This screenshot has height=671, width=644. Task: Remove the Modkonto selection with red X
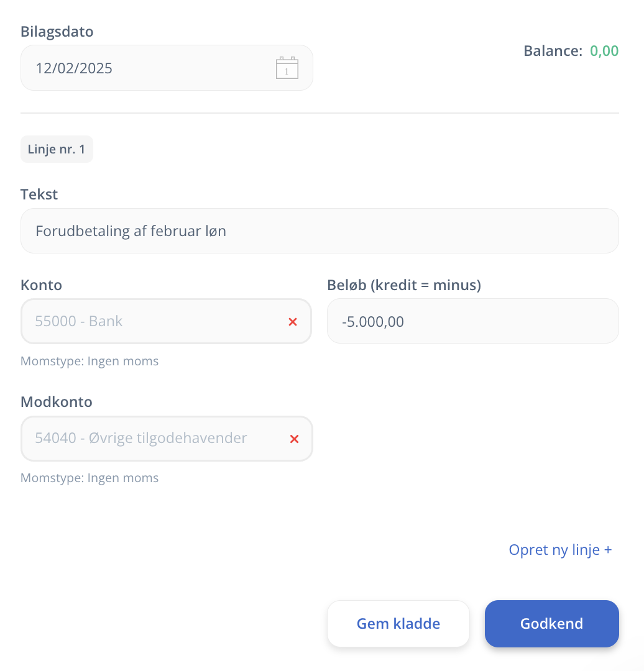point(294,439)
